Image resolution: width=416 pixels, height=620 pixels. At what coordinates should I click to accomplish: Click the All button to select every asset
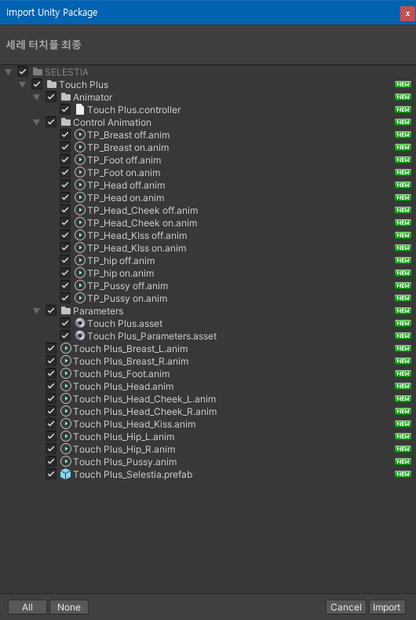(x=27, y=607)
